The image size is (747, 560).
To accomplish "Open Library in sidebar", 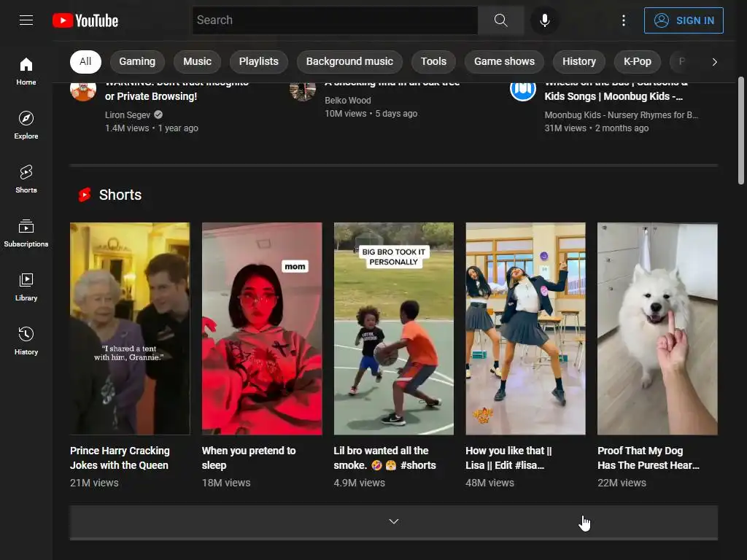I will click(26, 287).
